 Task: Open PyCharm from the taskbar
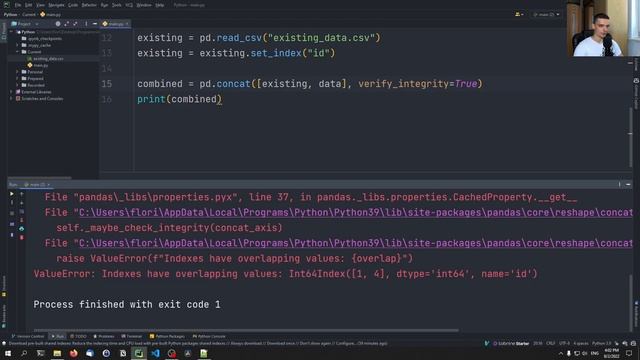[139, 353]
